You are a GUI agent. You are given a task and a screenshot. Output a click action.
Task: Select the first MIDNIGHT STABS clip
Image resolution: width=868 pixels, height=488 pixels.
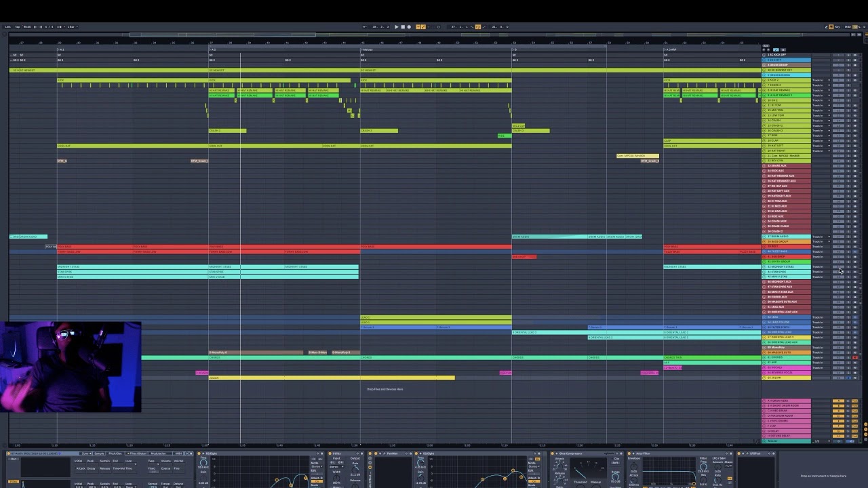(132, 266)
